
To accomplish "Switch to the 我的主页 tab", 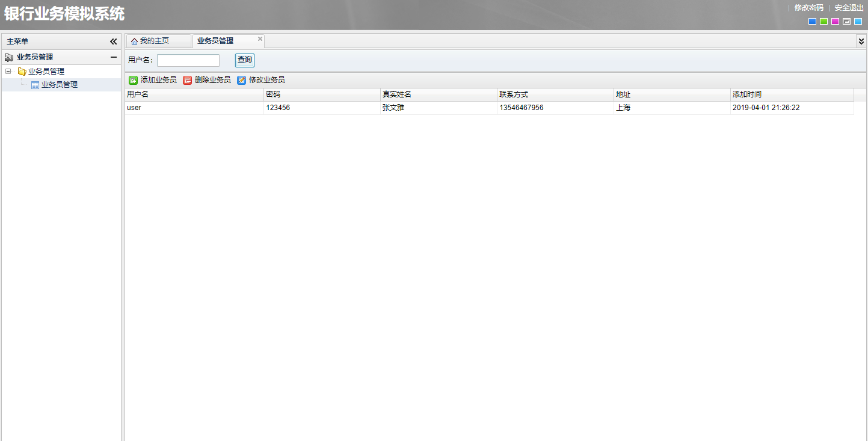I will [158, 41].
